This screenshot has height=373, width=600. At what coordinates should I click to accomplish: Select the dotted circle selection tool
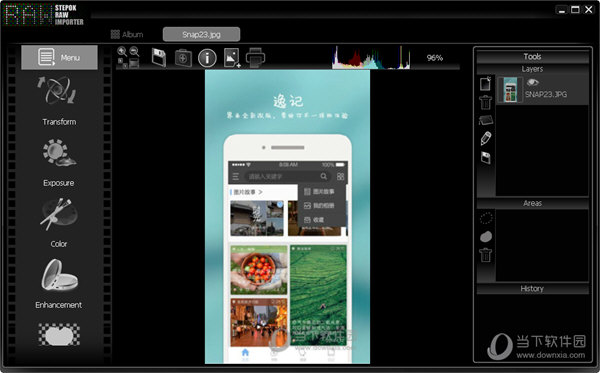pyautogui.click(x=486, y=218)
